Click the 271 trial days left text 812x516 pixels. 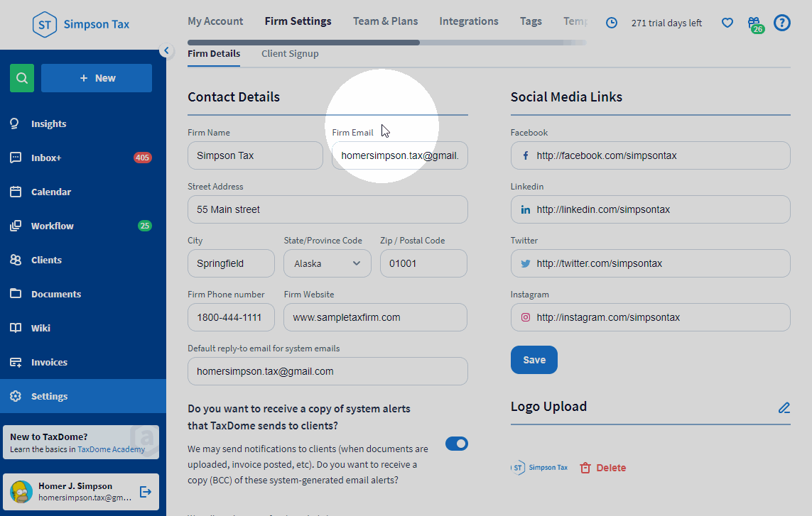point(666,23)
